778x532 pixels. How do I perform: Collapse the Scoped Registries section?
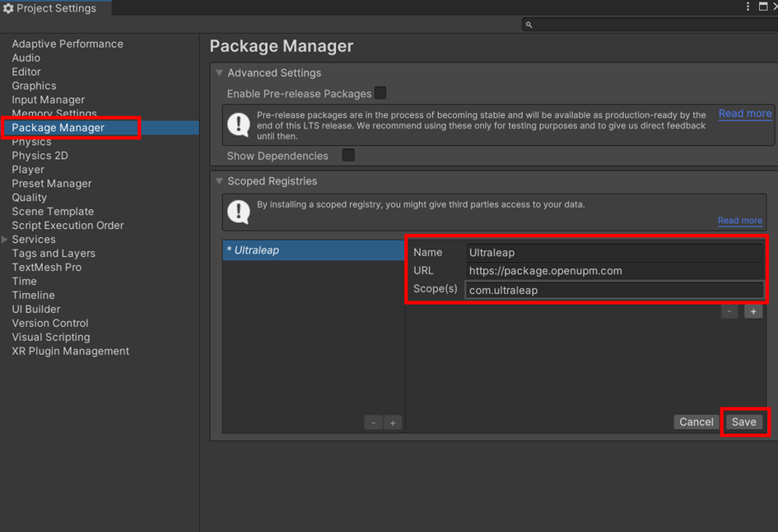point(219,181)
